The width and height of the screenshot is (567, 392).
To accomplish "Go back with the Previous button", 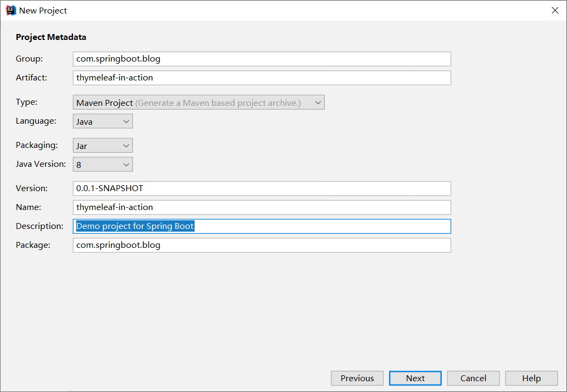I will [x=357, y=378].
